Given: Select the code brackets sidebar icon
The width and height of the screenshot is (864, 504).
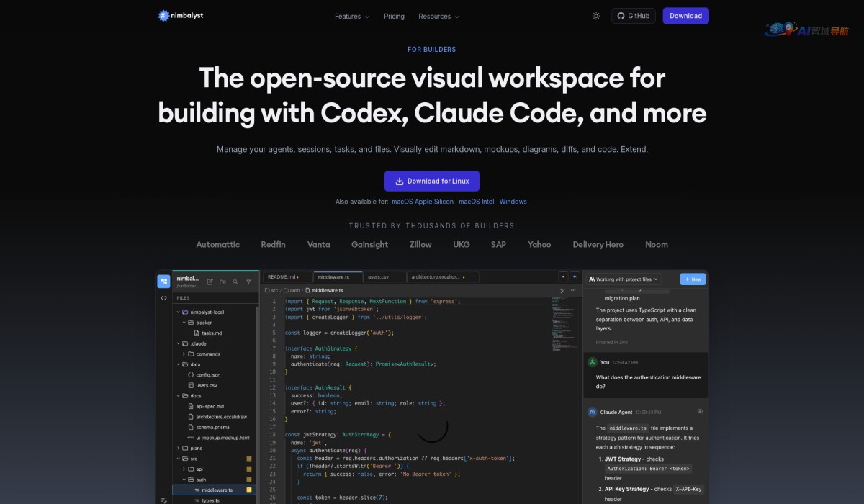Looking at the screenshot, I should coord(164,297).
